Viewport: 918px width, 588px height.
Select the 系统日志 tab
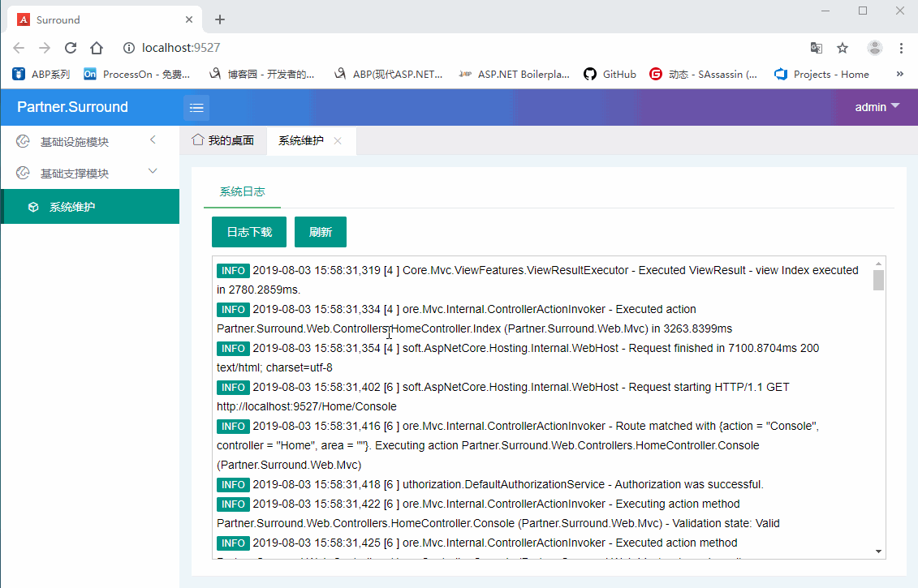click(x=243, y=191)
